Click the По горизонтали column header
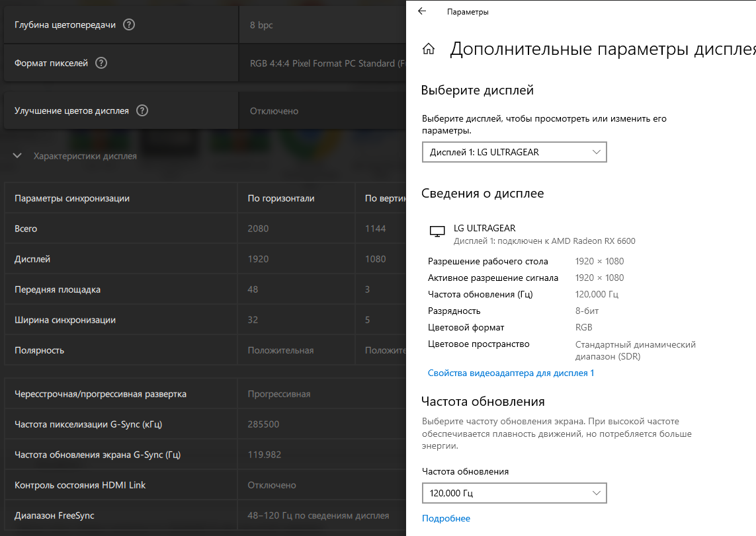Image resolution: width=756 pixels, height=536 pixels. [281, 198]
